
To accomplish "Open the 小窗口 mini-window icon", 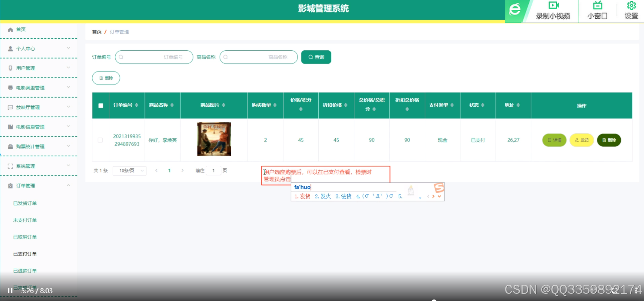I will coord(597,5).
